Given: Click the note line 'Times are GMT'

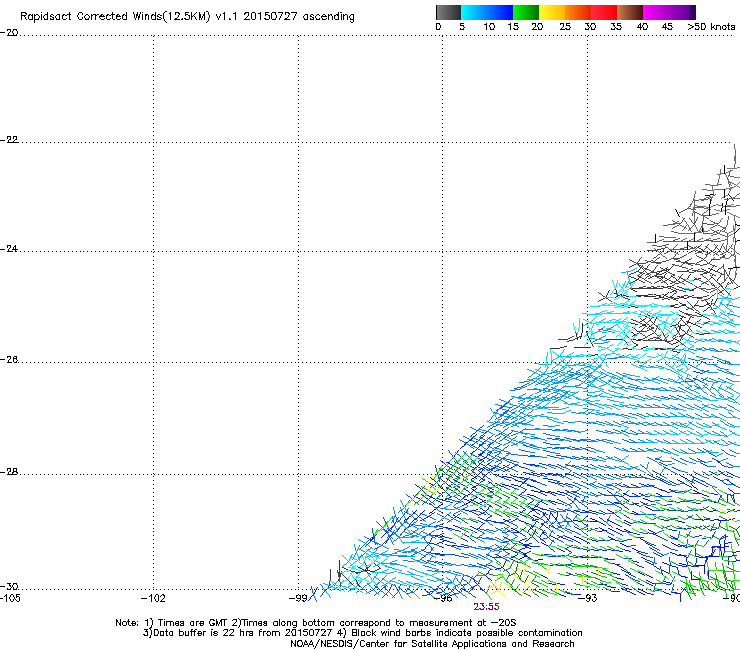Looking at the screenshot, I should click(x=192, y=623).
